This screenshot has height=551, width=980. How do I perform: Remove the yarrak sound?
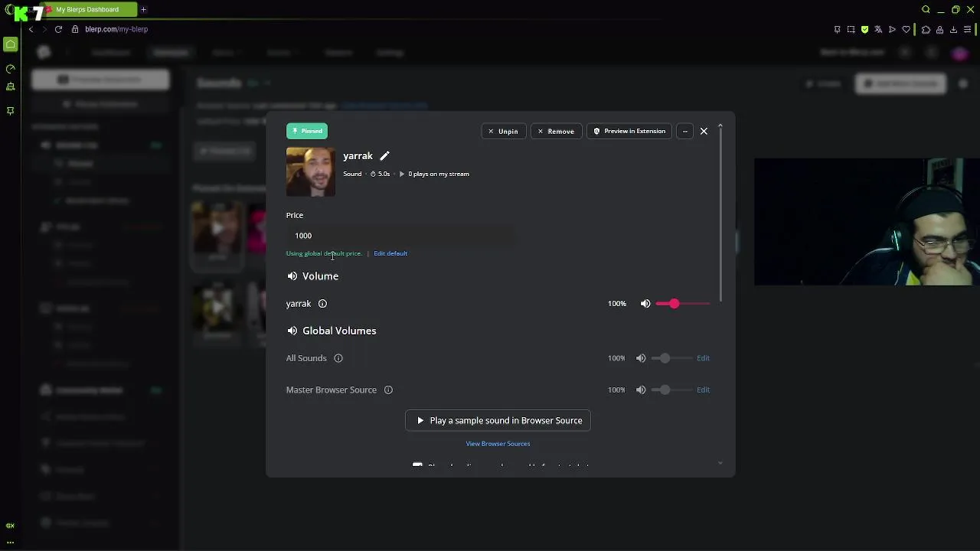click(x=556, y=131)
